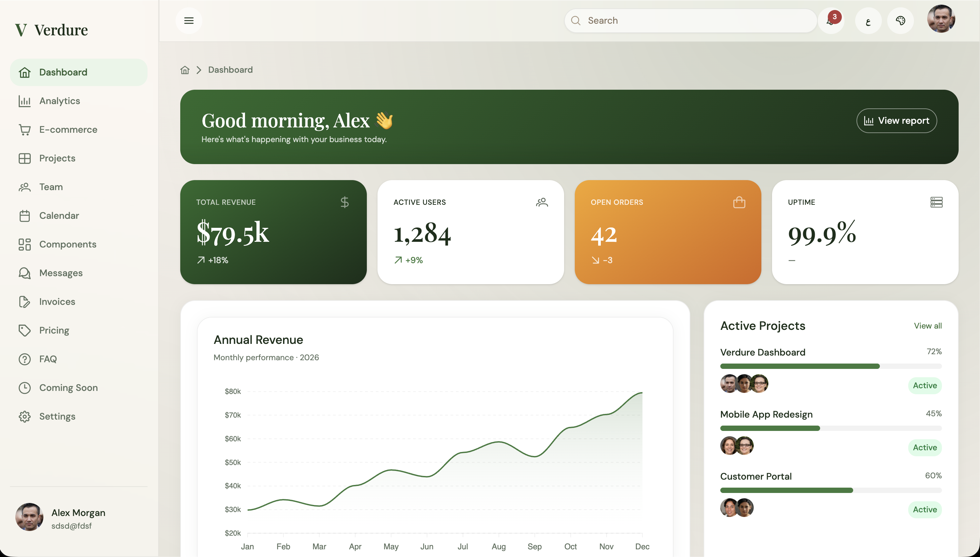Click the Projects grid icon
Image resolution: width=980 pixels, height=557 pixels.
tap(24, 158)
